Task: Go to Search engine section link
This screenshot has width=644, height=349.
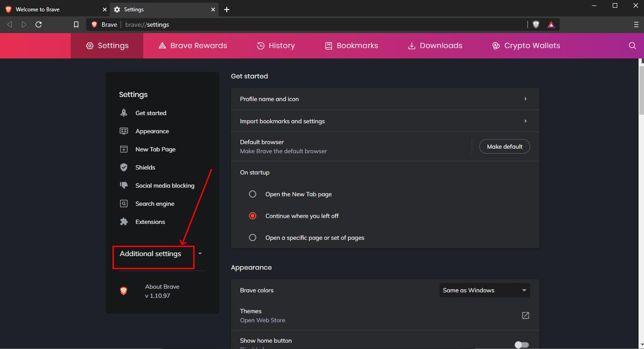Action: click(155, 204)
